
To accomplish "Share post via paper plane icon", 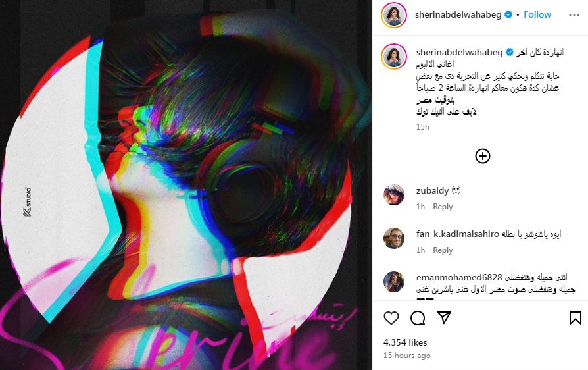I will click(443, 317).
